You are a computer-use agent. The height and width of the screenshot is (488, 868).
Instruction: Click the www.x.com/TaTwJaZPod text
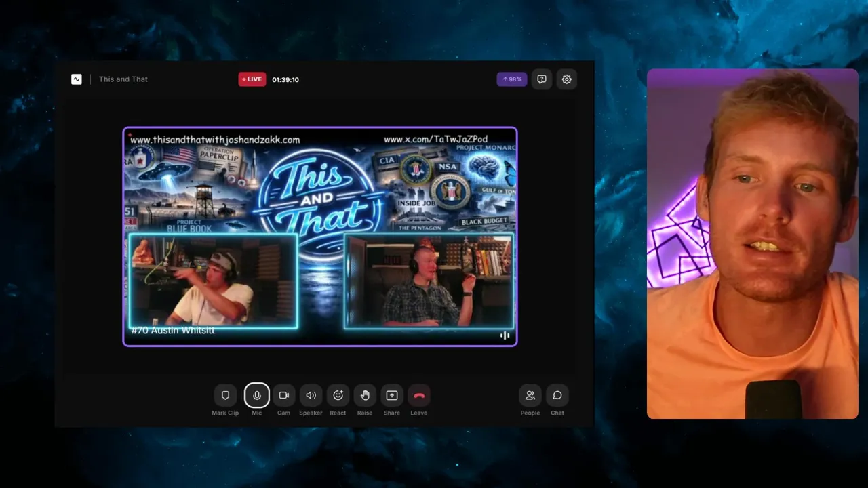click(436, 139)
